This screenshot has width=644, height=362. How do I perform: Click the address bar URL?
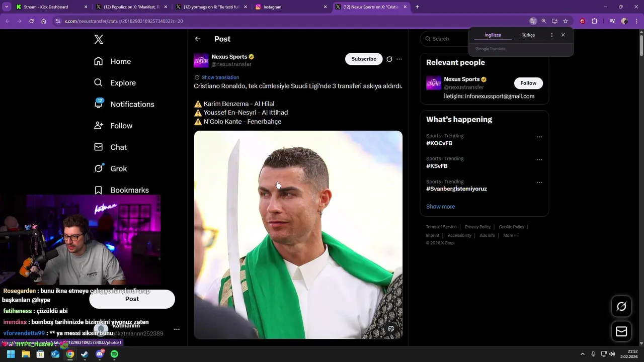coord(124,21)
